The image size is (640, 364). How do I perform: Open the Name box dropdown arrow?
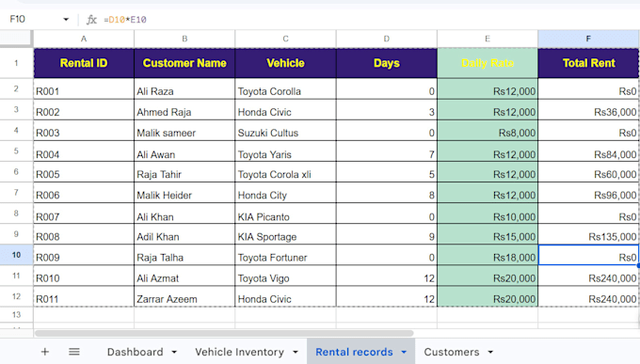pyautogui.click(x=66, y=19)
